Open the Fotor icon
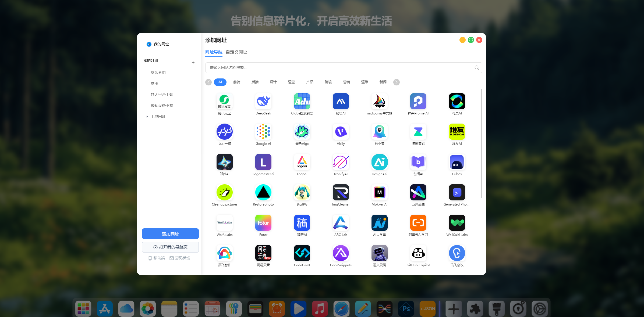 263,223
